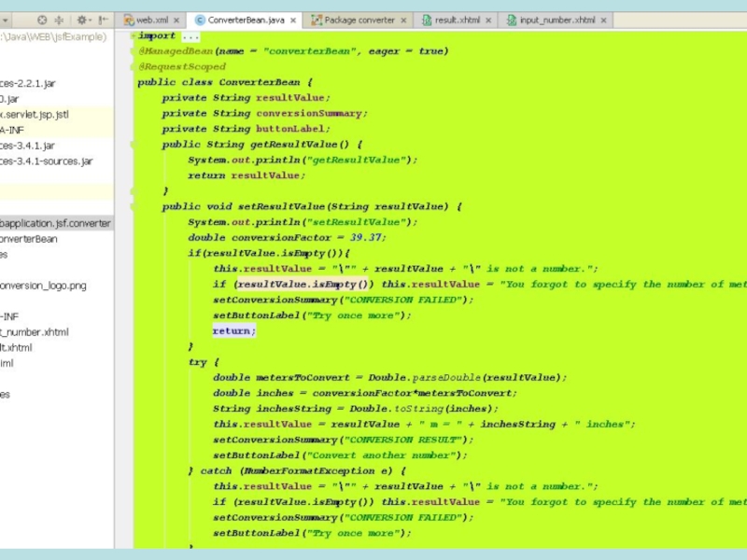Select conversion_logo.png in project tree
Screen dimensions: 747x560
[x=42, y=286]
